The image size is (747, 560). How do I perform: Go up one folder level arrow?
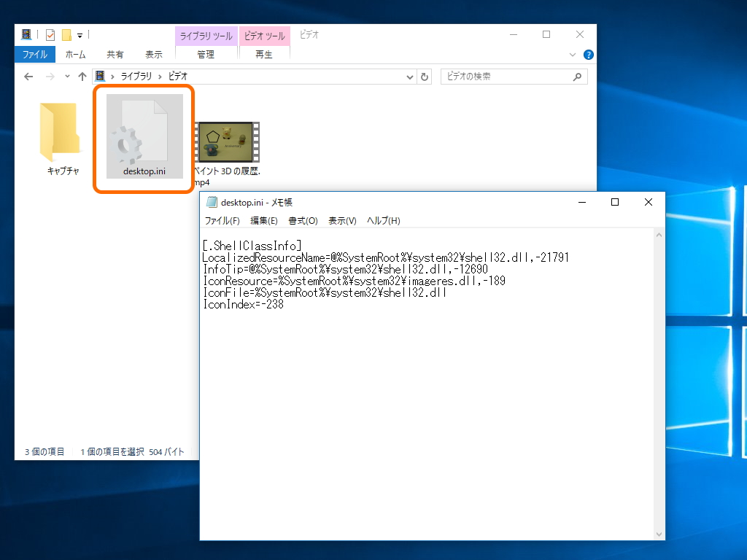point(82,76)
